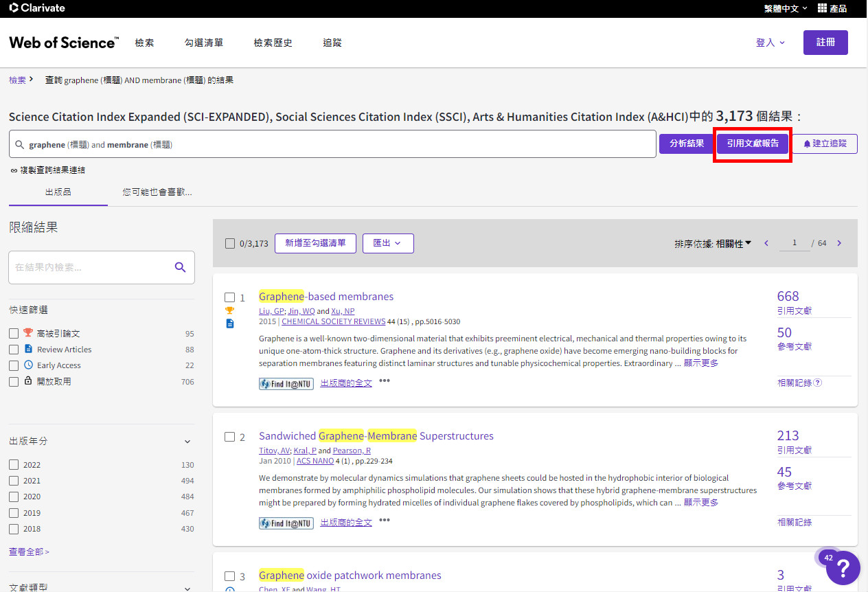Open the 匯出 export dropdown

pos(388,243)
